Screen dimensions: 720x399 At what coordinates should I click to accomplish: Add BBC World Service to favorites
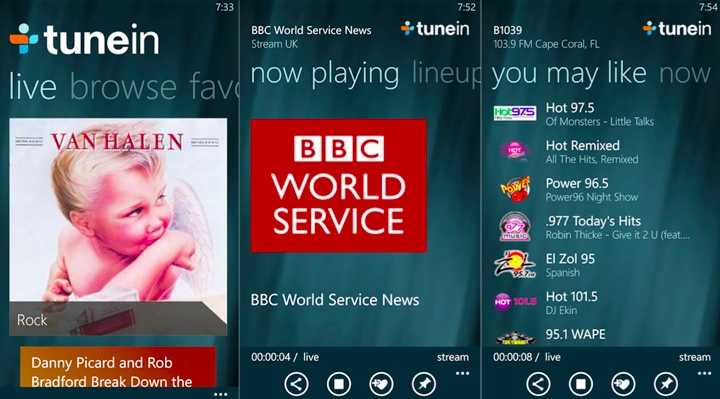click(381, 384)
